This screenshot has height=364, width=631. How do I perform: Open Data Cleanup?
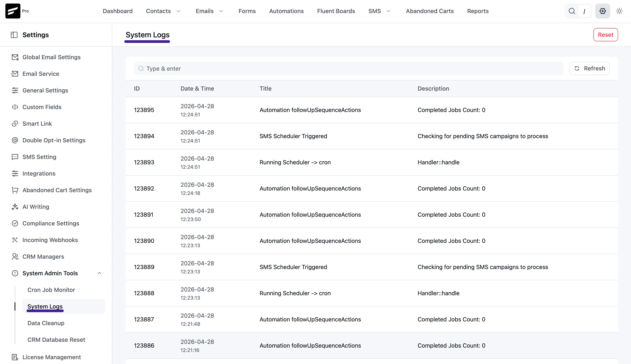tap(46, 323)
